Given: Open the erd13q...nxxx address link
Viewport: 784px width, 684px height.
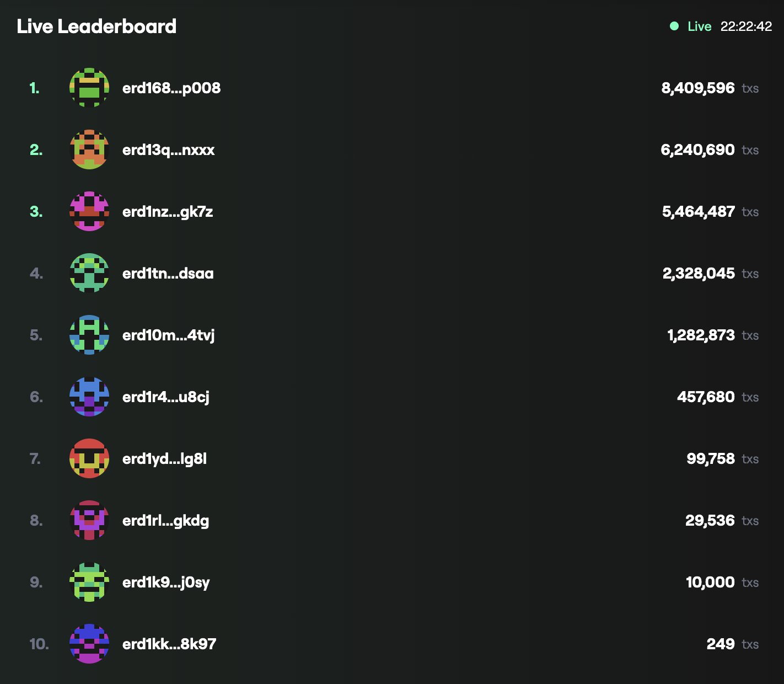Looking at the screenshot, I should 168,150.
